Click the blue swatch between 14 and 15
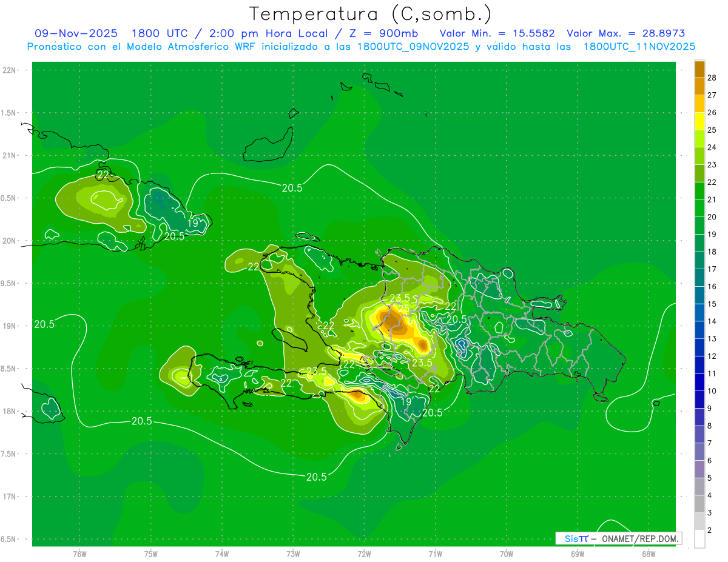Viewport: 728px width, 562px height. pyautogui.click(x=699, y=312)
